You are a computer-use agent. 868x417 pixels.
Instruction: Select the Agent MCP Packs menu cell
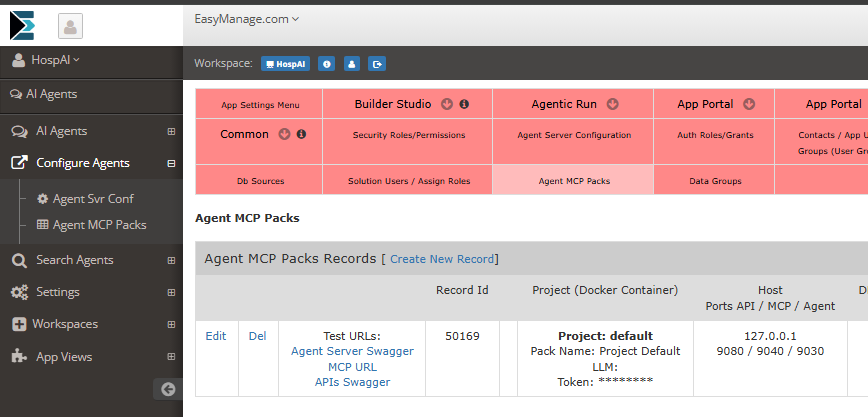574,181
